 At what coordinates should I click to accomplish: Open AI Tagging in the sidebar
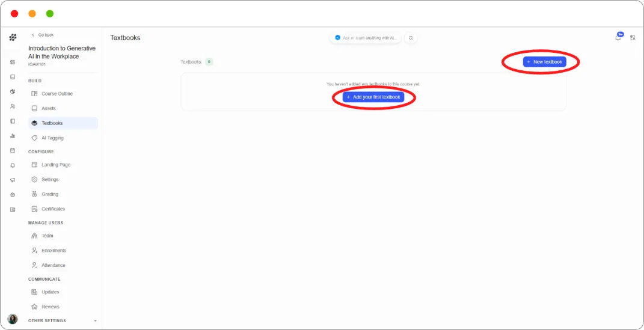point(63,138)
